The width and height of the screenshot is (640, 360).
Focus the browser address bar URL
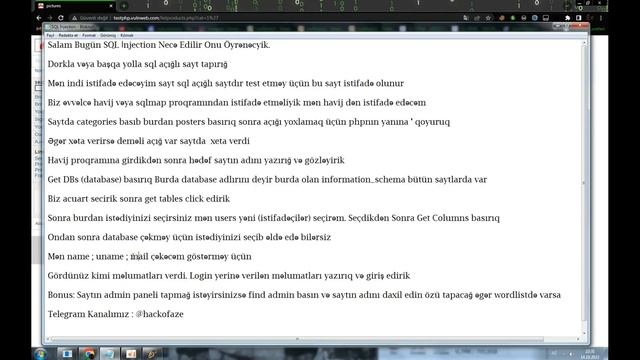(166, 18)
